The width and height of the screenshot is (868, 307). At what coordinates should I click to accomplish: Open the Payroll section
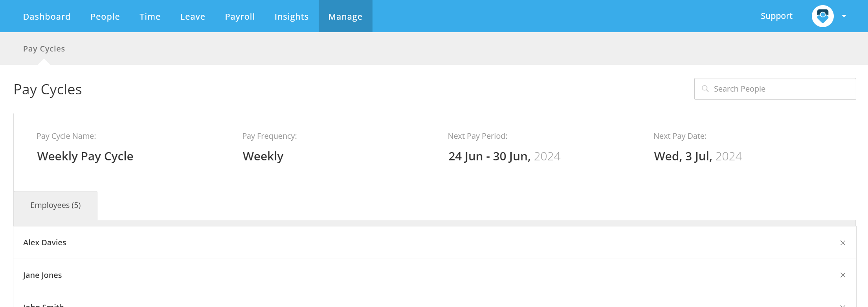pyautogui.click(x=240, y=17)
